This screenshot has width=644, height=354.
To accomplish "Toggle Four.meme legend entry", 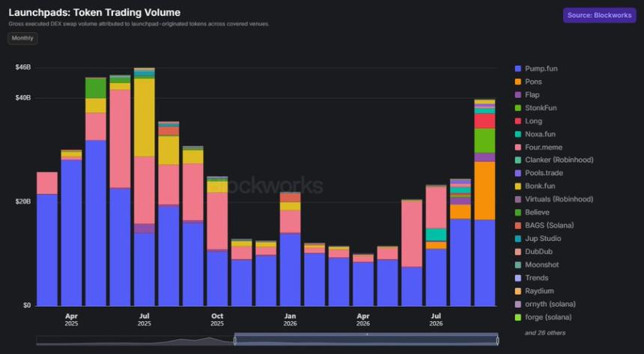I will coord(538,147).
